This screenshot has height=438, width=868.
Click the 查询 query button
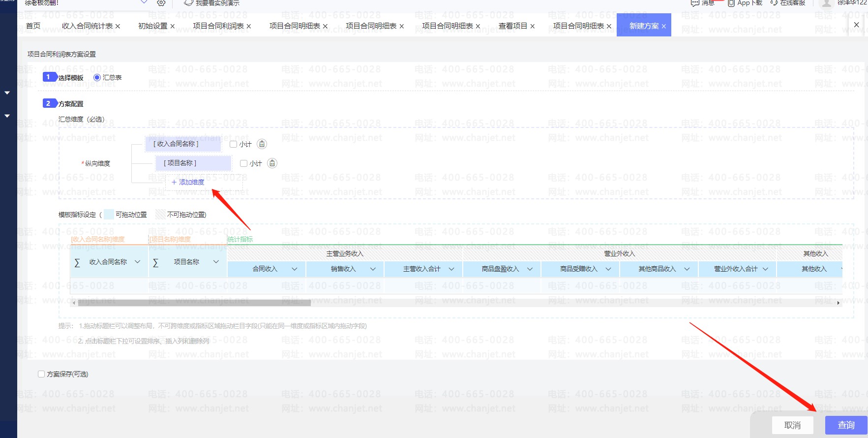coord(846,425)
